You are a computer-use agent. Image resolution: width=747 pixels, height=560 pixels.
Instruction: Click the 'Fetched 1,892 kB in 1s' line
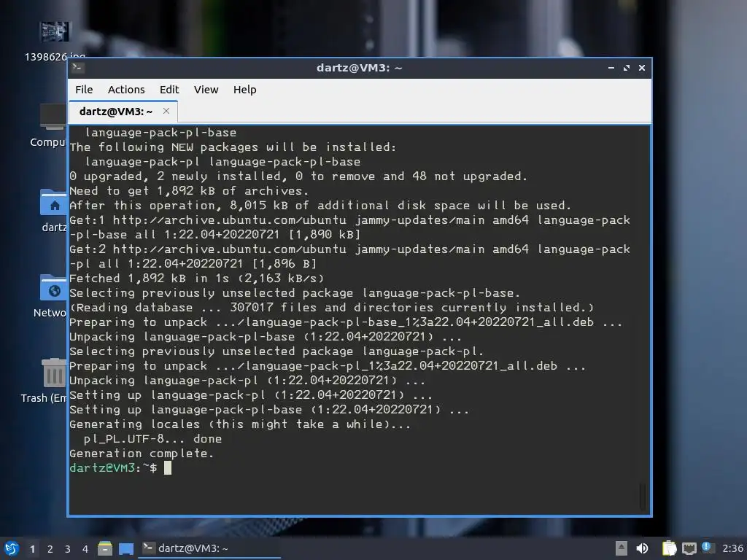point(197,279)
